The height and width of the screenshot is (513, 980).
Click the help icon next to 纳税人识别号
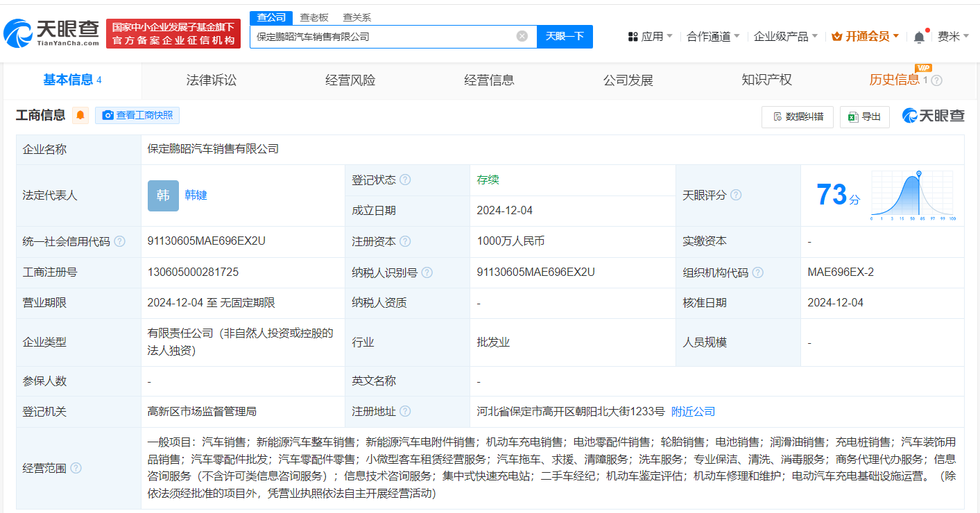point(427,272)
